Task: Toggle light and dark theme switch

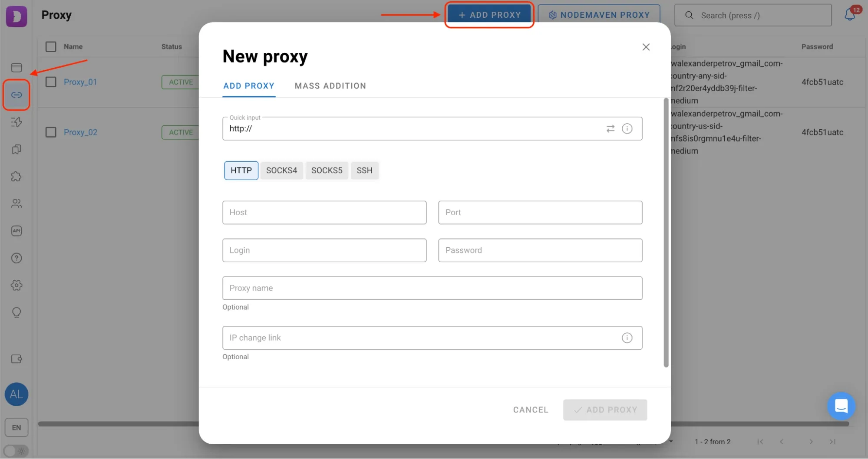Action: point(16,451)
